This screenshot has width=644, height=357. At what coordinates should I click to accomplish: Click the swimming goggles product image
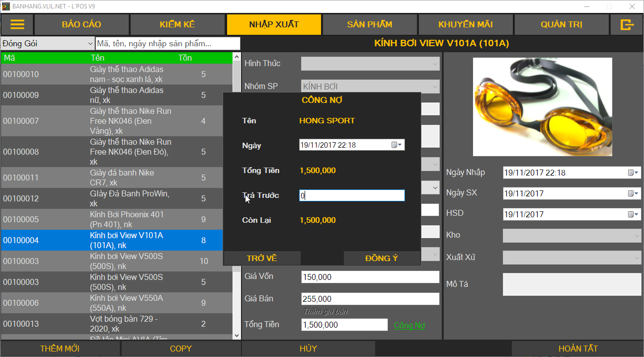(x=542, y=107)
